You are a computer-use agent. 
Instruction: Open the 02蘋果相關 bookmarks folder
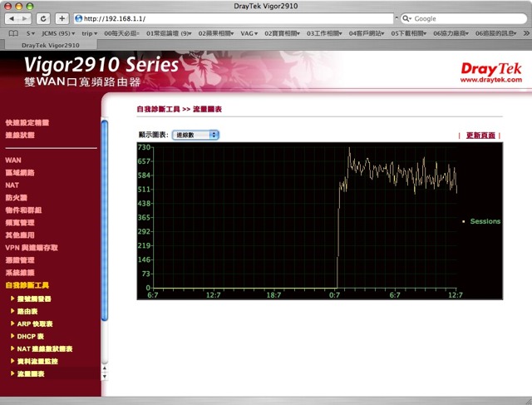[216, 33]
